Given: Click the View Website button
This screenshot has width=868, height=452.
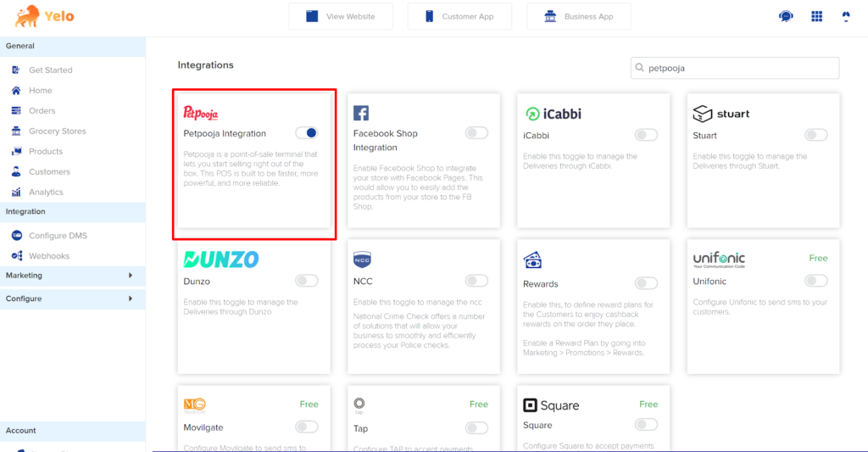Looking at the screenshot, I should pyautogui.click(x=341, y=17).
